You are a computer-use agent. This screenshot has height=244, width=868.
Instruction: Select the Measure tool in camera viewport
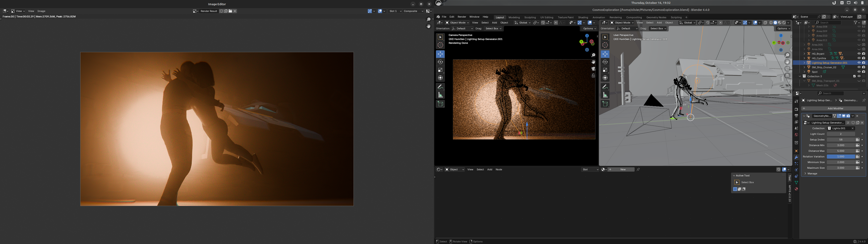440,95
